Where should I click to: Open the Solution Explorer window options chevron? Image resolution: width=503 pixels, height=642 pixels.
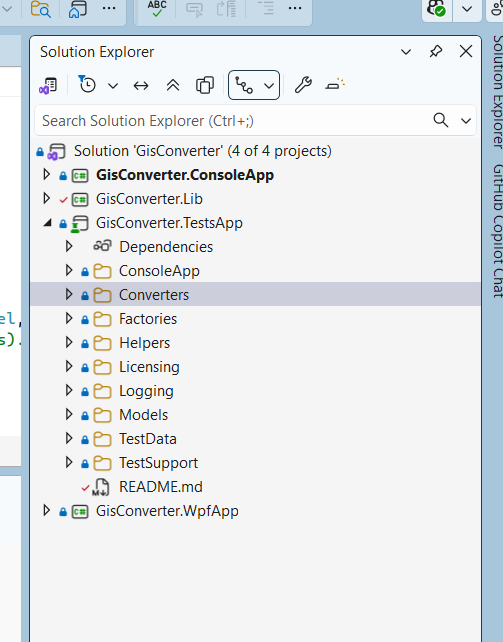click(x=406, y=52)
